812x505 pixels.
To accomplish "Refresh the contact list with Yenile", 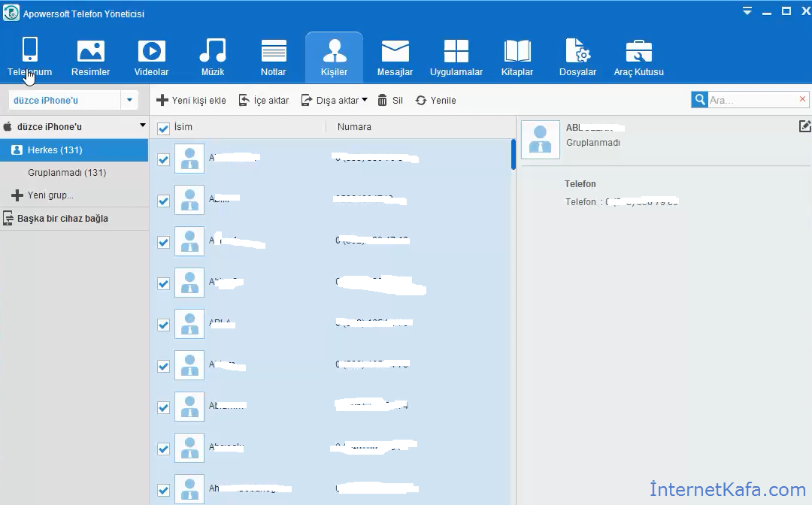I will point(435,101).
